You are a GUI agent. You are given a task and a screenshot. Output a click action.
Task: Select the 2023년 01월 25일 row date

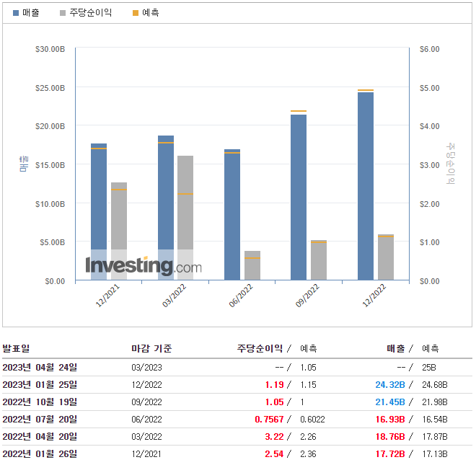click(x=40, y=384)
